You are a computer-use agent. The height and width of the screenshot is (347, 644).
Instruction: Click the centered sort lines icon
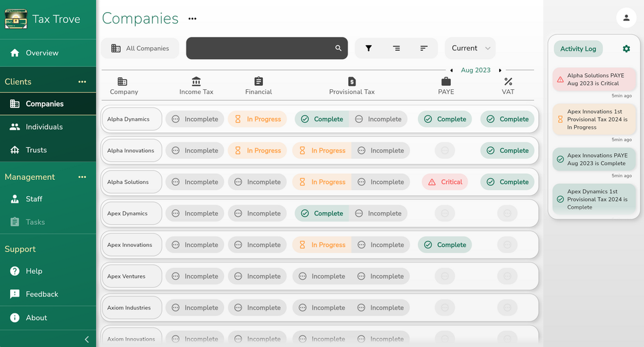pyautogui.click(x=396, y=48)
